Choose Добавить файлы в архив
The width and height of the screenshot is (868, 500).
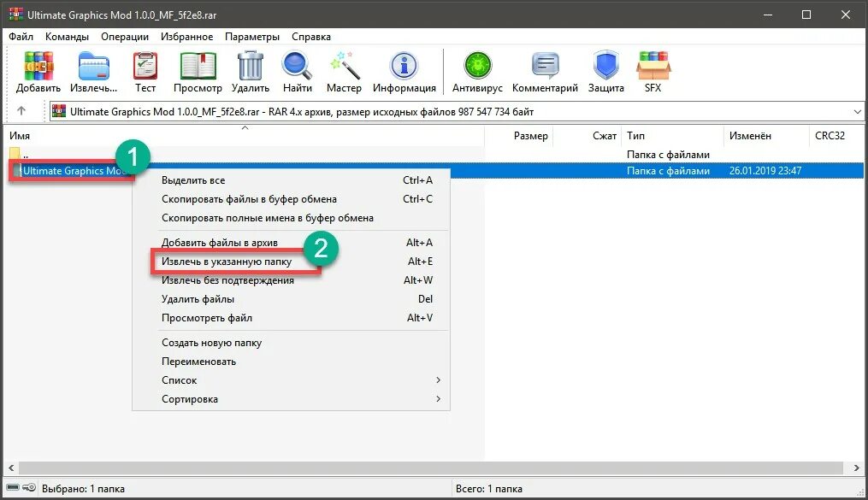click(x=291, y=242)
